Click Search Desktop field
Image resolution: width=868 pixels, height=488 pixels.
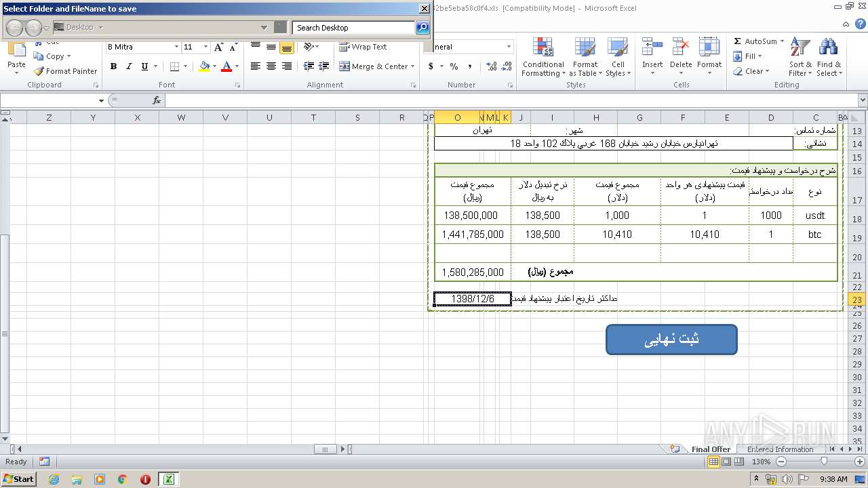pyautogui.click(x=354, y=28)
